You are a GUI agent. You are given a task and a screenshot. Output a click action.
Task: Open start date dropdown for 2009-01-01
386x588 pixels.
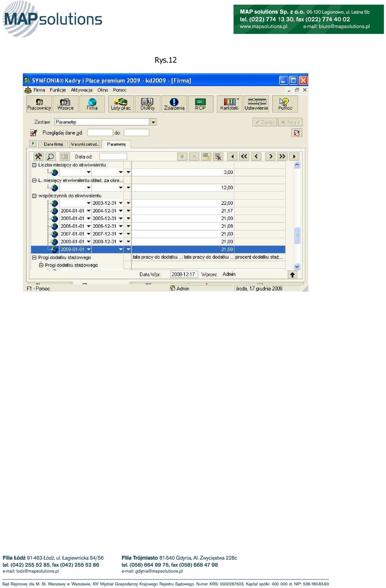coord(88,250)
